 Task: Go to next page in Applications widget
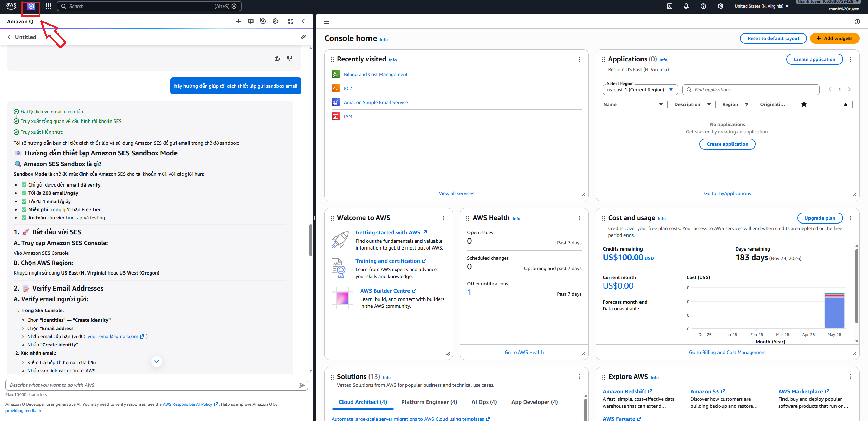[x=849, y=89]
